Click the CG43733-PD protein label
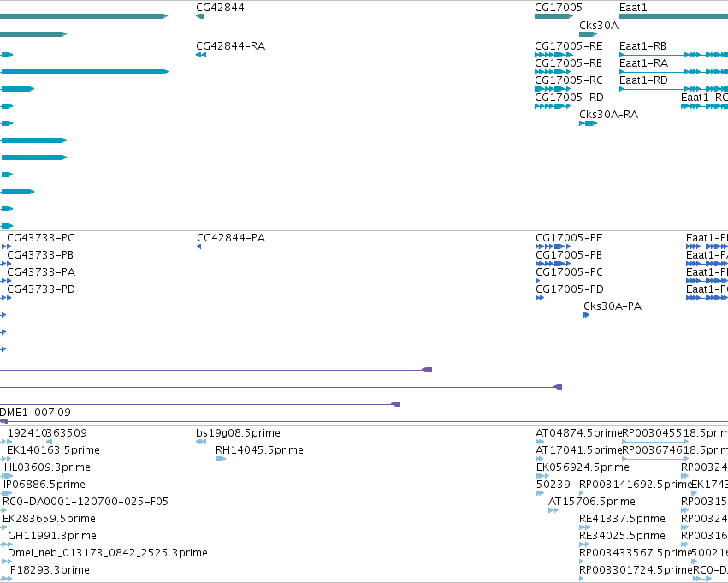 [41, 289]
